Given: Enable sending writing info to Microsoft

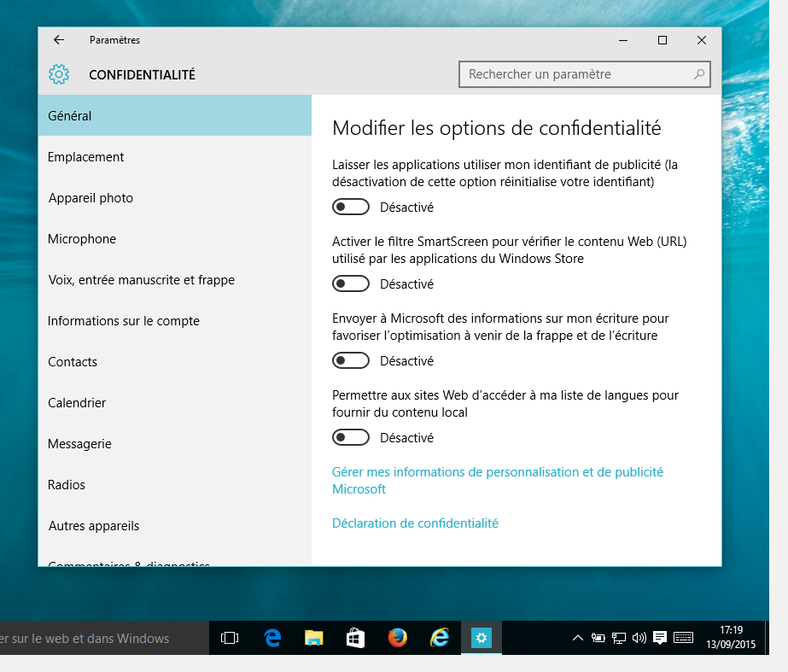Looking at the screenshot, I should (351, 360).
